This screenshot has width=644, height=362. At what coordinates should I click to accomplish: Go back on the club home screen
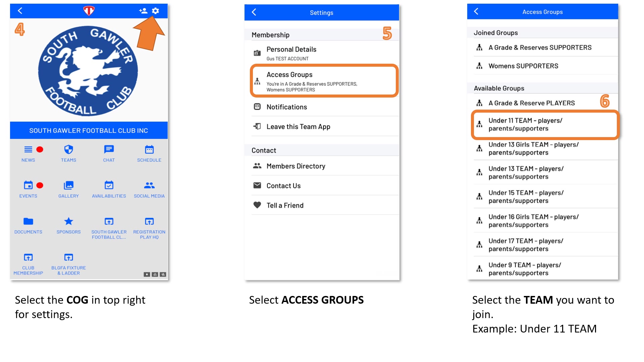20,11
